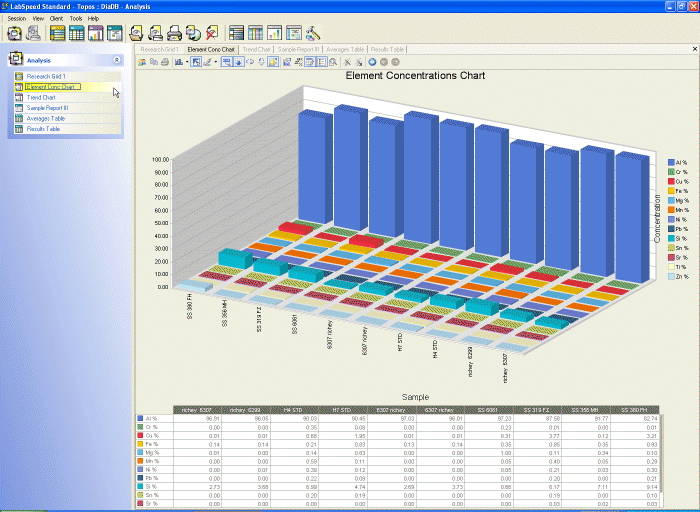Open the color palette dropdown arrow
Viewport: 700px width, 512px height.
pyautogui.click(x=216, y=62)
